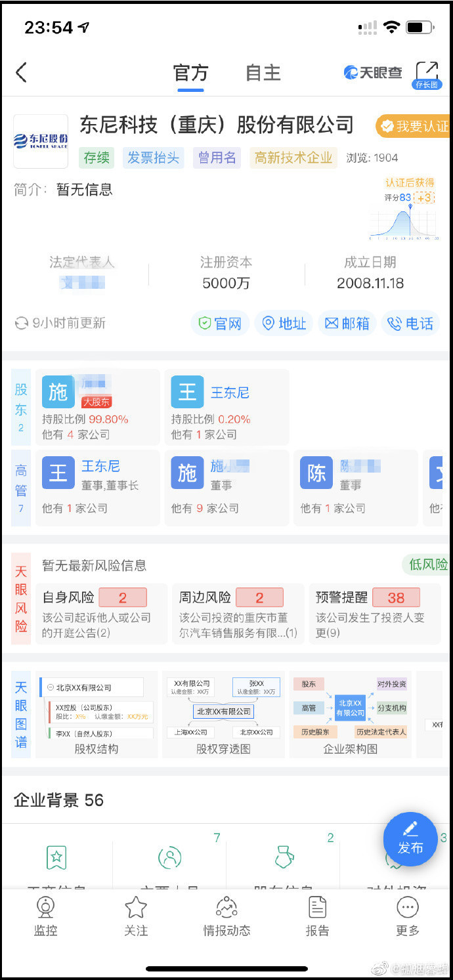Switch to the 官方 tab
The height and width of the screenshot is (980, 453).
(x=190, y=72)
